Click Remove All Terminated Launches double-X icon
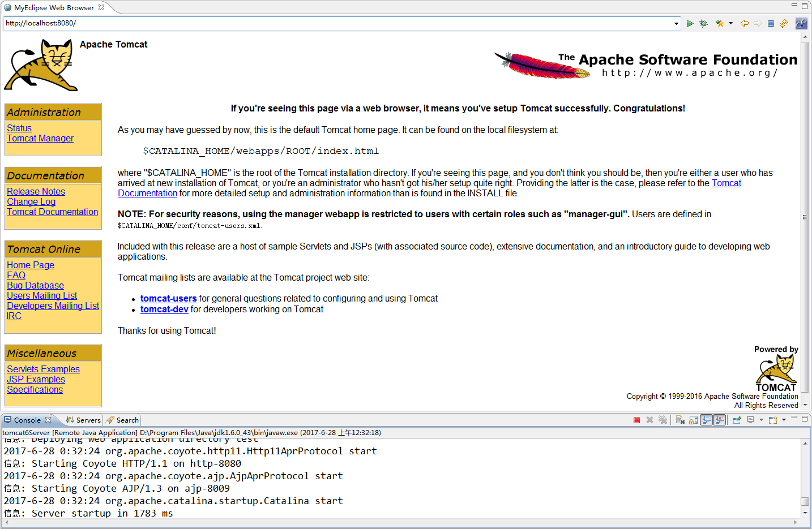Image resolution: width=812 pixels, height=529 pixels. coord(663,420)
